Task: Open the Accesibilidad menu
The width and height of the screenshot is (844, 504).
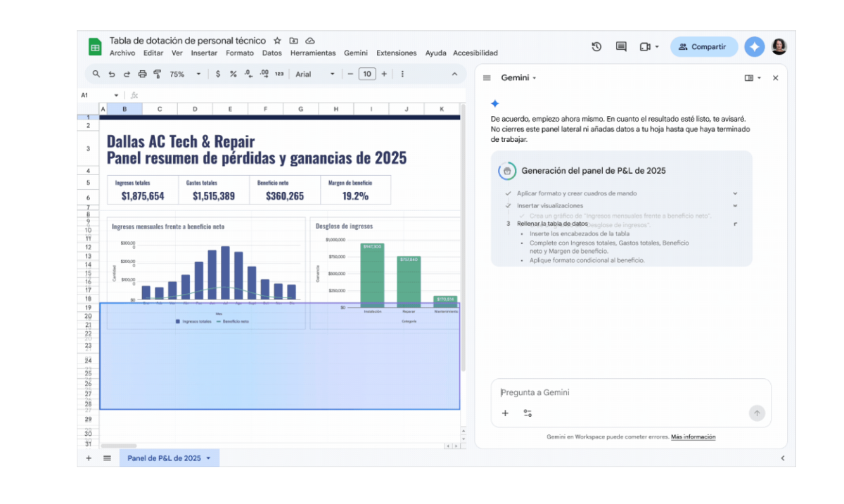Action: [475, 53]
